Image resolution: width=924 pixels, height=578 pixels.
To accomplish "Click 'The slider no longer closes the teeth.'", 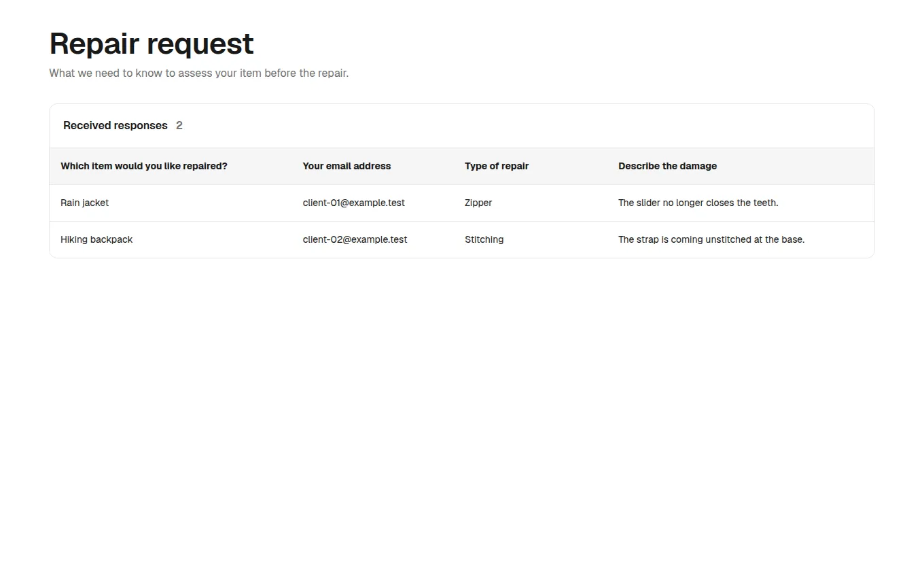I will [x=698, y=203].
